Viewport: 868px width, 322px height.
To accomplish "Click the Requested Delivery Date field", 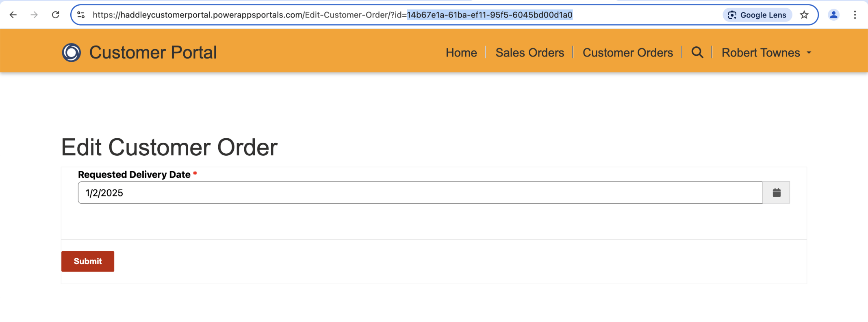I will 420,193.
